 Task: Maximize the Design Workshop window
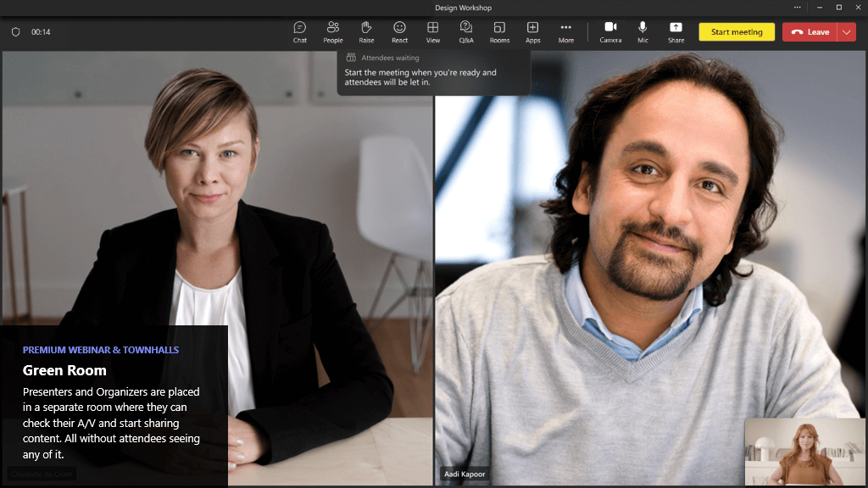coord(839,8)
